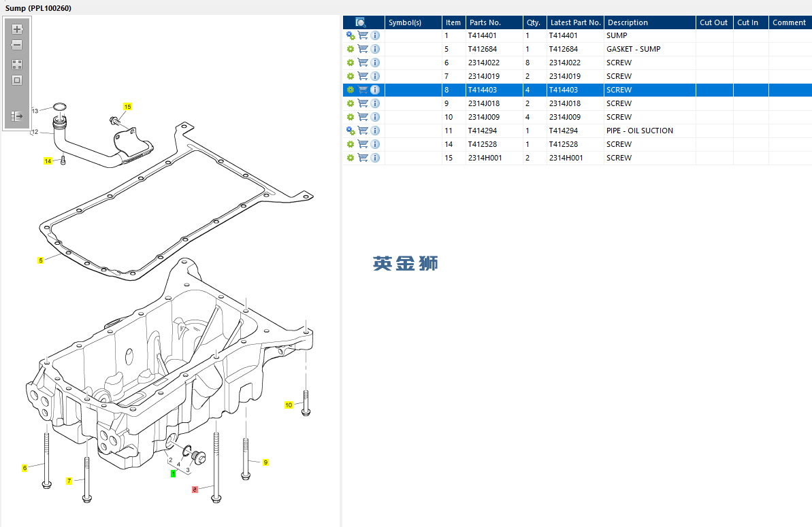Sort table by Item column header
This screenshot has width=812, height=527.
click(453, 22)
